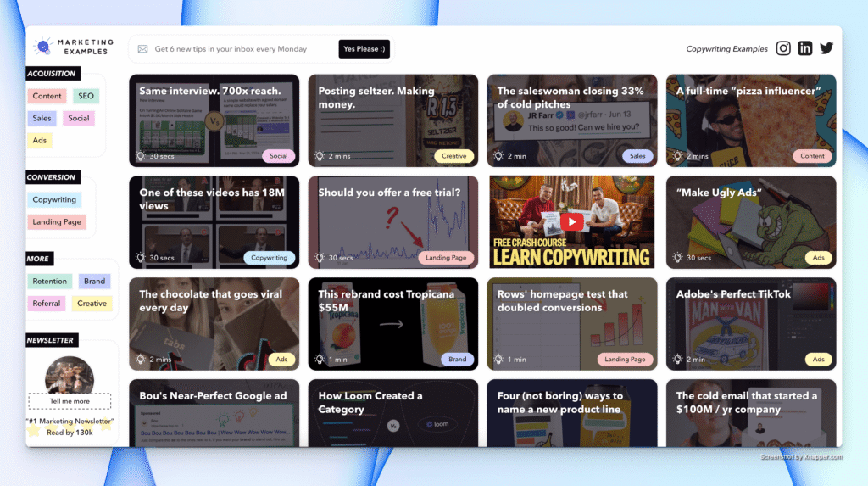
Task: Click the Marketing Examples logo
Action: [74, 47]
